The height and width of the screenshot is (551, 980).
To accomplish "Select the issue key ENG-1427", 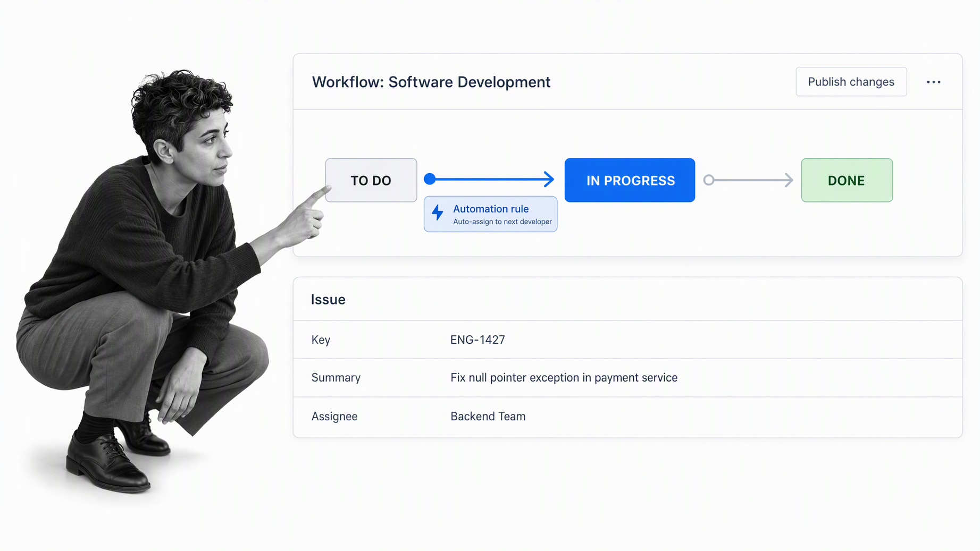I will click(478, 340).
